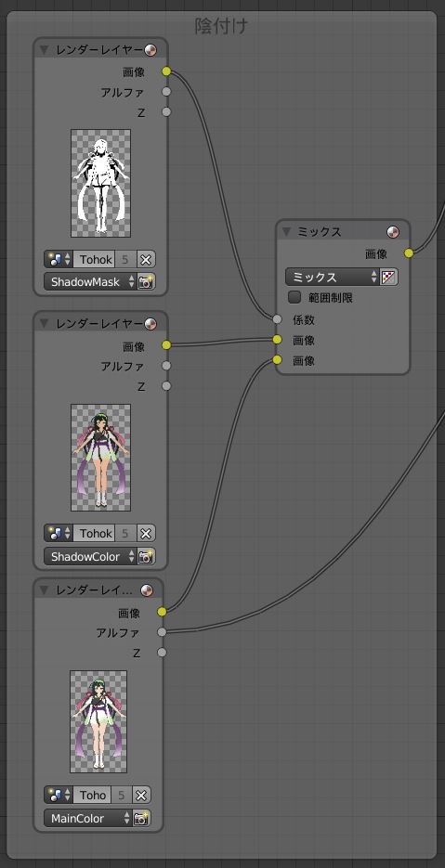Select the character preview in ShadowColor node

(x=101, y=458)
